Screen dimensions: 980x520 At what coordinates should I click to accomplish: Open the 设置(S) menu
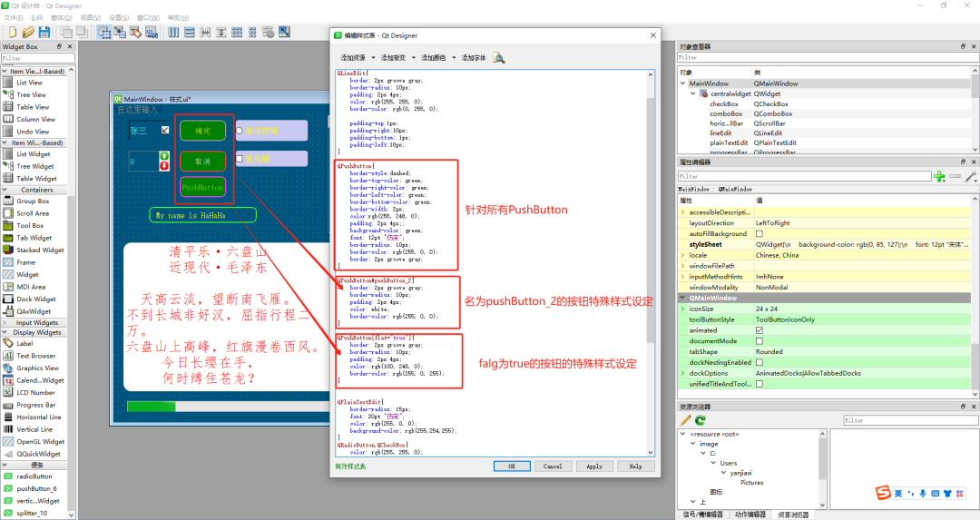(119, 17)
